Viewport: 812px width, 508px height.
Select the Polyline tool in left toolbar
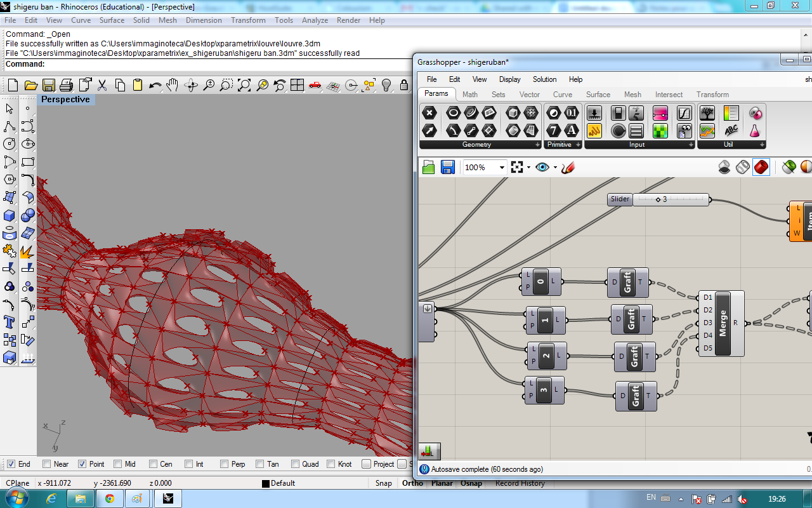click(x=10, y=126)
